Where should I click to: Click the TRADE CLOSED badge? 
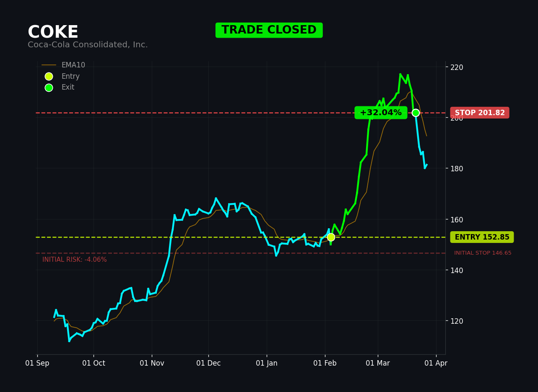pyautogui.click(x=269, y=30)
